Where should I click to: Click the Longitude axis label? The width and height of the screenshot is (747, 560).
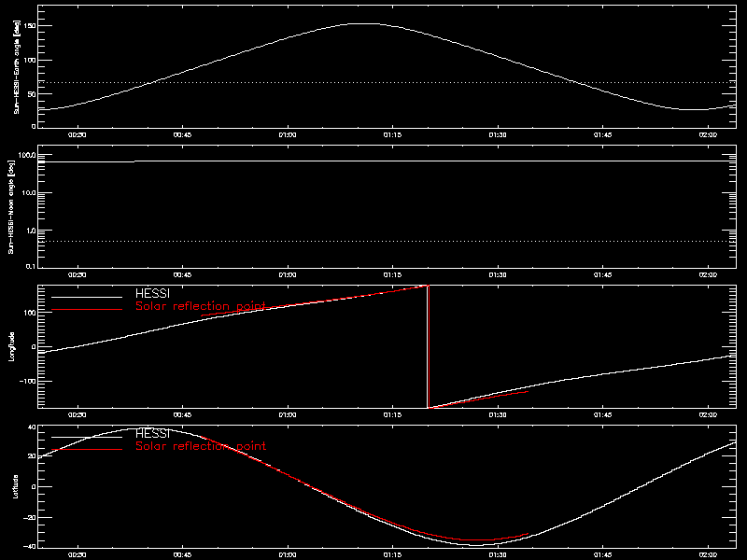tap(12, 346)
